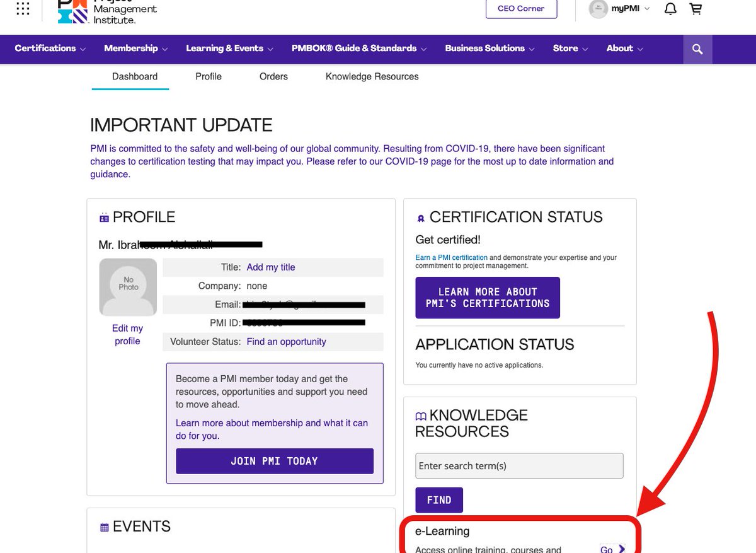This screenshot has width=756, height=553.
Task: Expand the Certifications menu
Action: click(50, 49)
